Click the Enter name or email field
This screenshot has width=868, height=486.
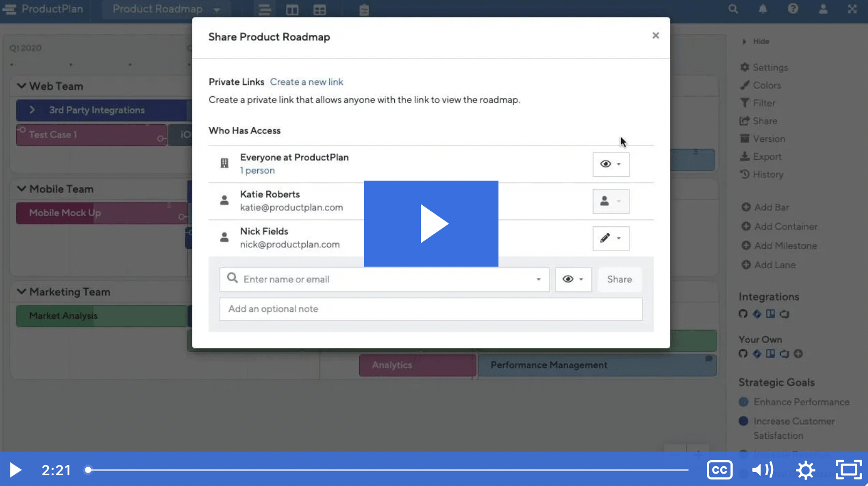click(384, 280)
